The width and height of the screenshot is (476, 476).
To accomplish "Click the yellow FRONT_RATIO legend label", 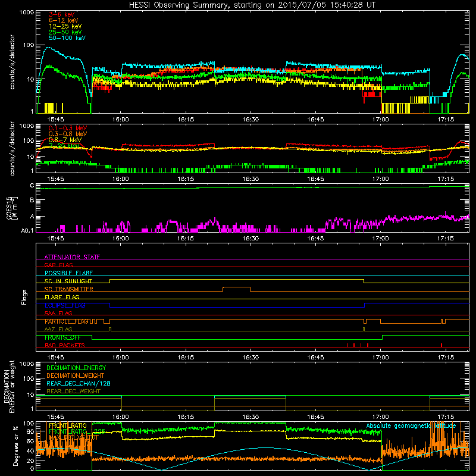I will click(68, 425).
